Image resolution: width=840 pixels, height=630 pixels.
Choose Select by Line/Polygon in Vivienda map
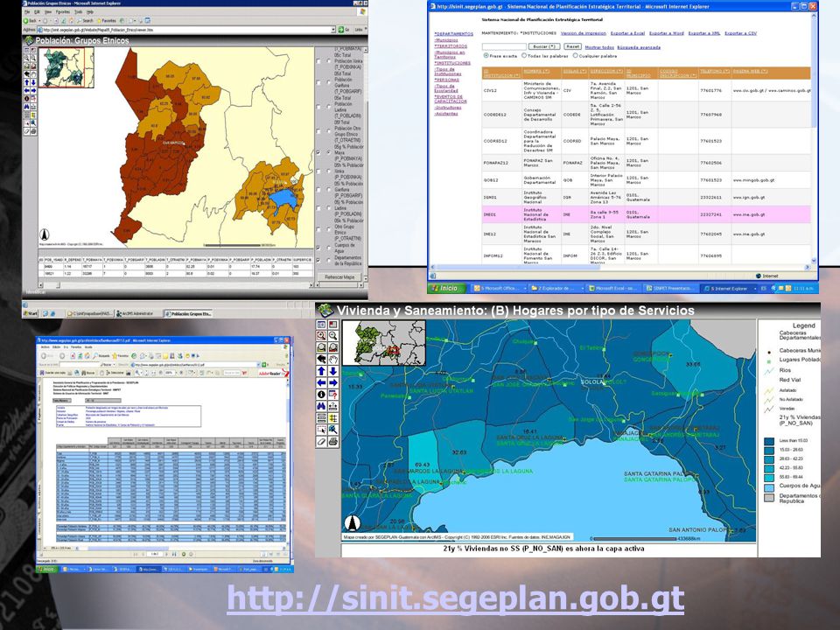point(332,430)
